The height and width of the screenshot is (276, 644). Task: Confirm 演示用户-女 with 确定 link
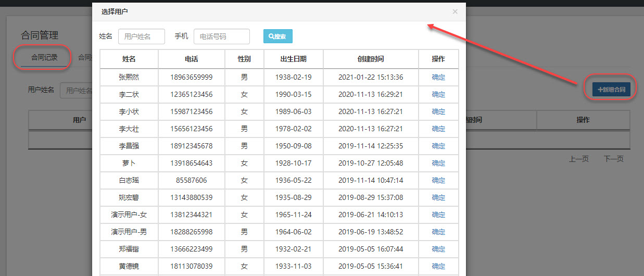(438, 215)
